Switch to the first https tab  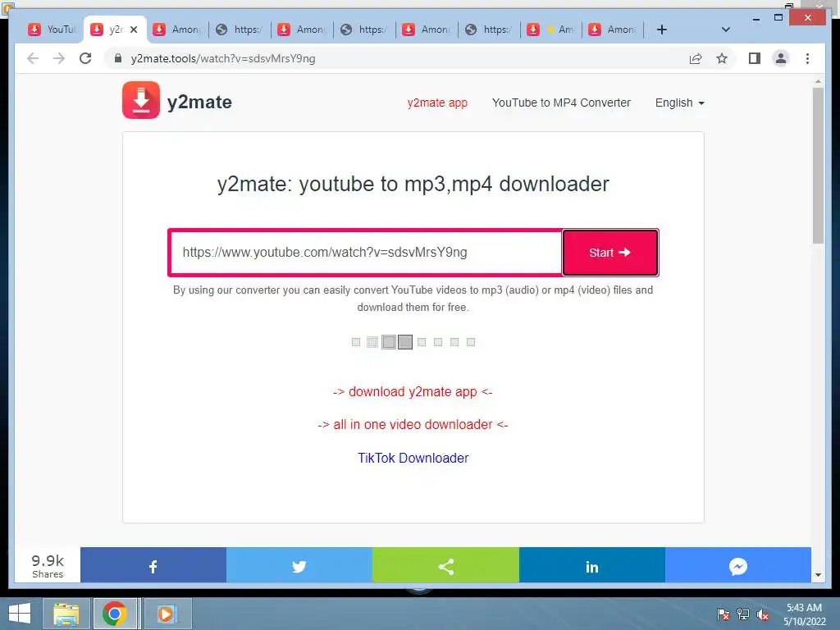[x=240, y=30]
